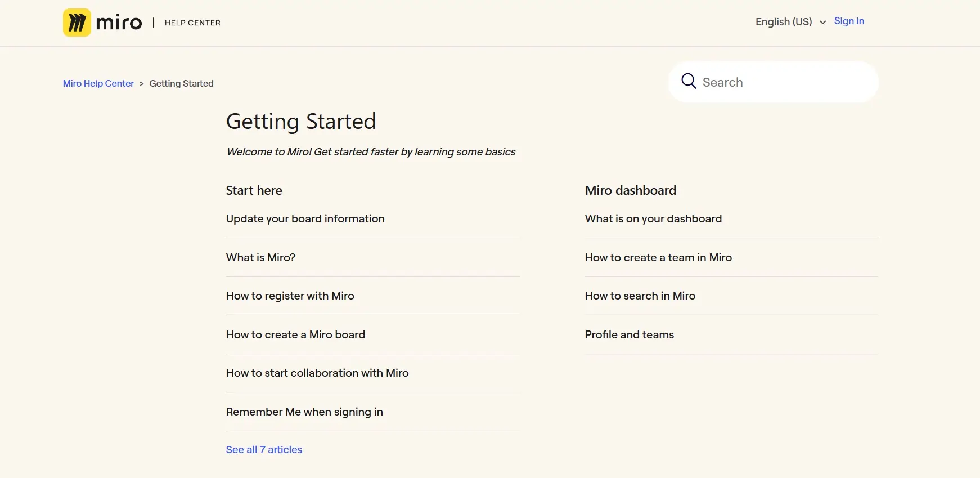
Task: Open How to start collaboration with Miro
Action: coord(317,373)
